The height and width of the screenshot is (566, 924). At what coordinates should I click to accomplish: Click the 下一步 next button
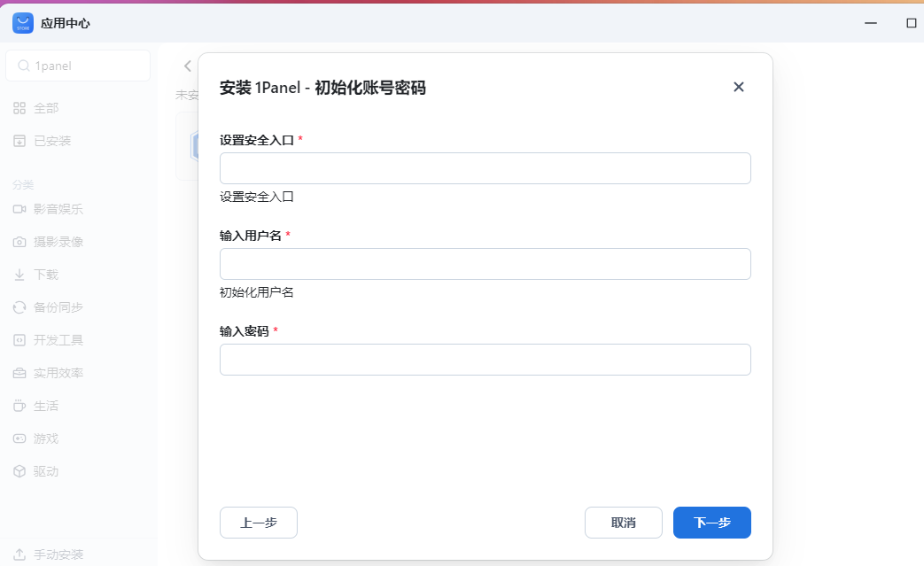(711, 523)
